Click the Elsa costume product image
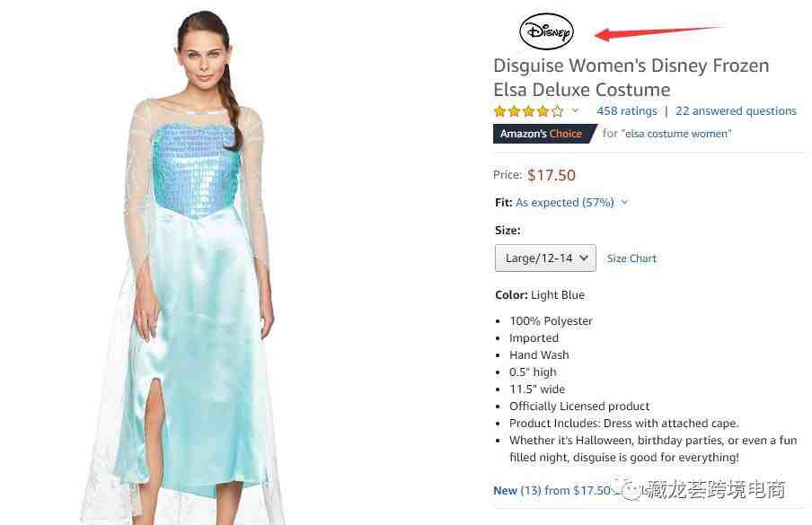Viewport: 812px width, 525px height. [x=185, y=267]
